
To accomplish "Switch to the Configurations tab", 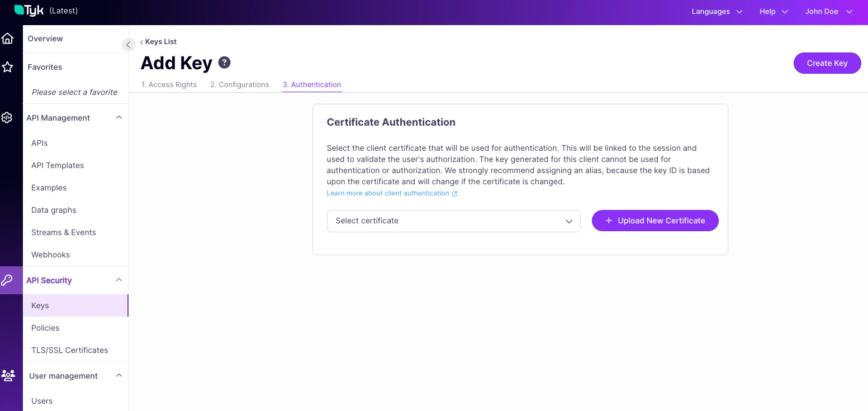I will click(239, 84).
